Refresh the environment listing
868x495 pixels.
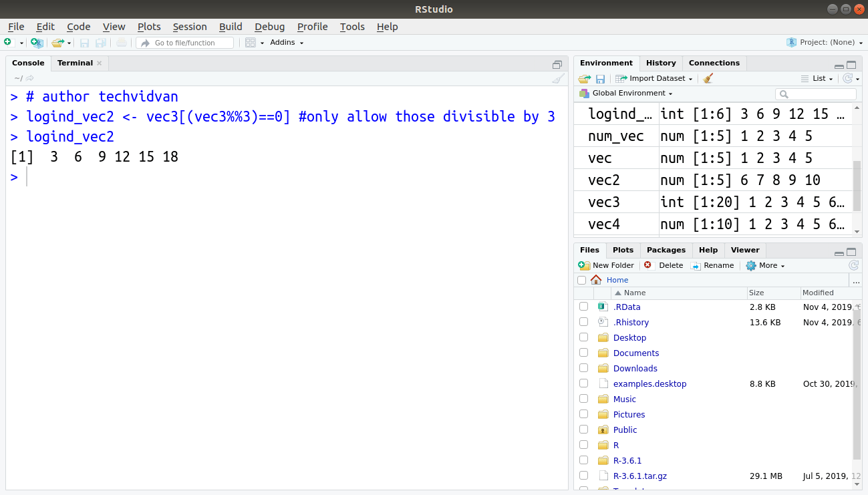point(849,78)
